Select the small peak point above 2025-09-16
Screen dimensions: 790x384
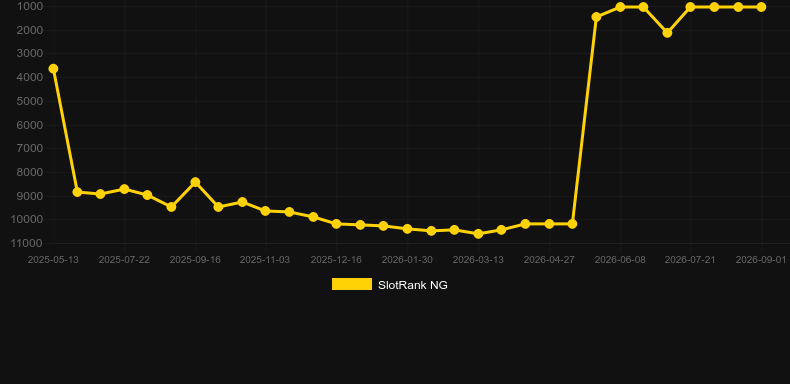click(195, 182)
